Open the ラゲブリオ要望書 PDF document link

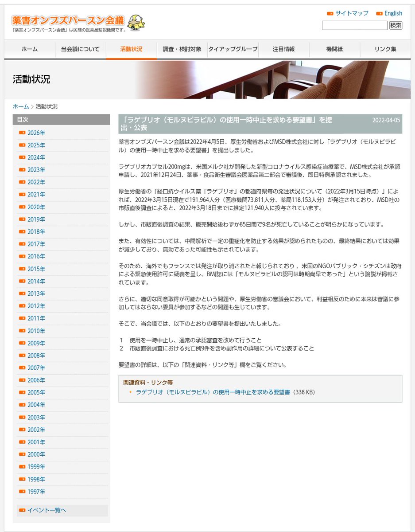click(213, 392)
